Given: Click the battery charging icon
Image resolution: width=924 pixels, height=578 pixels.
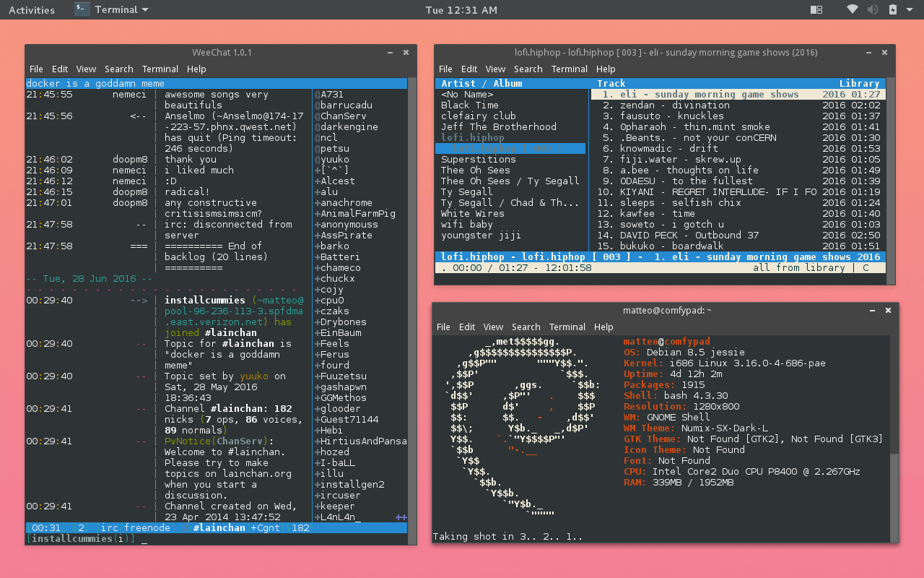Looking at the screenshot, I should tap(893, 9).
